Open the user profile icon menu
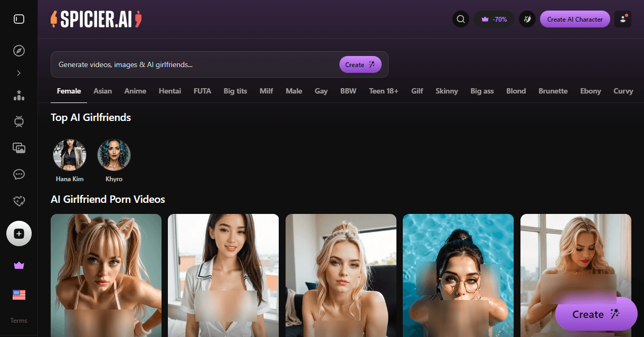 point(623,19)
